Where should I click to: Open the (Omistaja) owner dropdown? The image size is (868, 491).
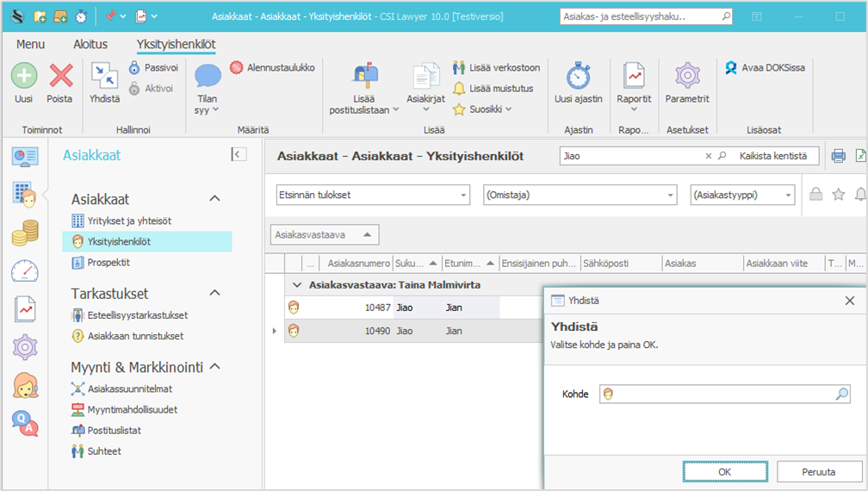click(580, 195)
